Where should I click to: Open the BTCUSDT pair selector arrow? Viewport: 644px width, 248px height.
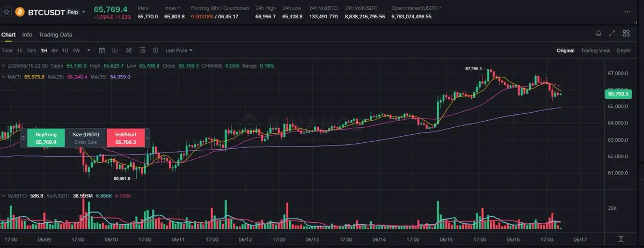pyautogui.click(x=84, y=11)
